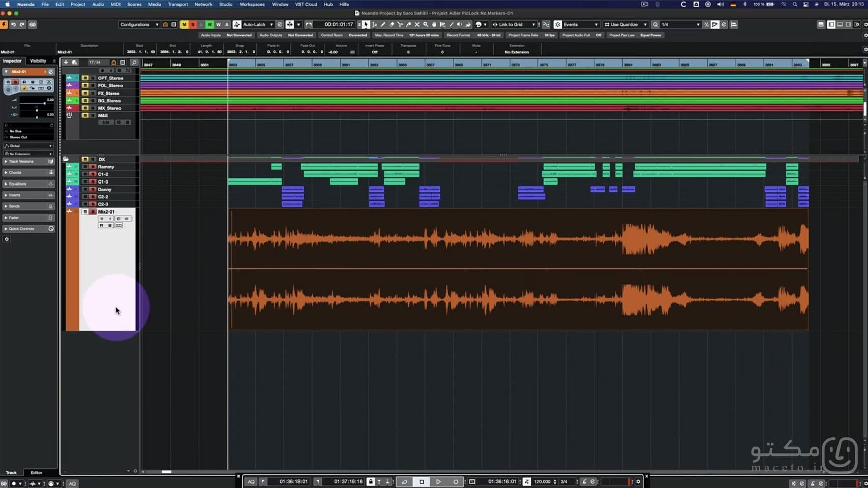
Task: Click the Stop transport button
Action: click(422, 482)
